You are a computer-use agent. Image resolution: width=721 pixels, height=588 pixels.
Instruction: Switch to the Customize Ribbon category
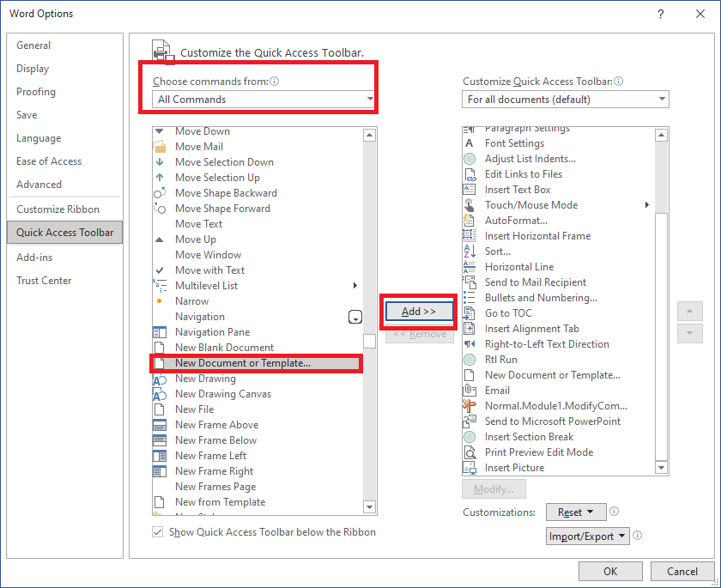pos(58,209)
